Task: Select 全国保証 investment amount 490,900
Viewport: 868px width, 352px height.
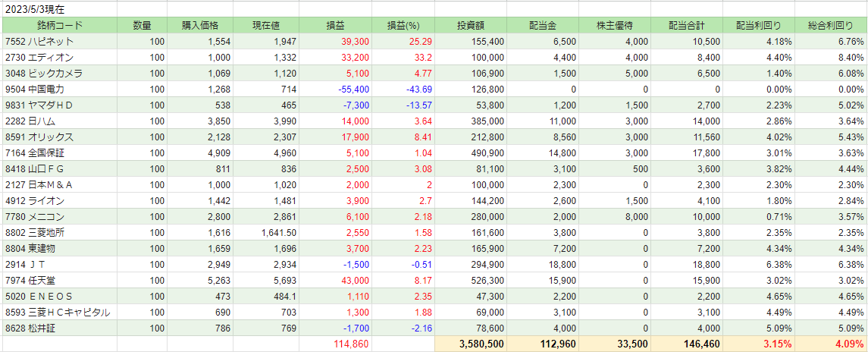Action: tap(471, 152)
